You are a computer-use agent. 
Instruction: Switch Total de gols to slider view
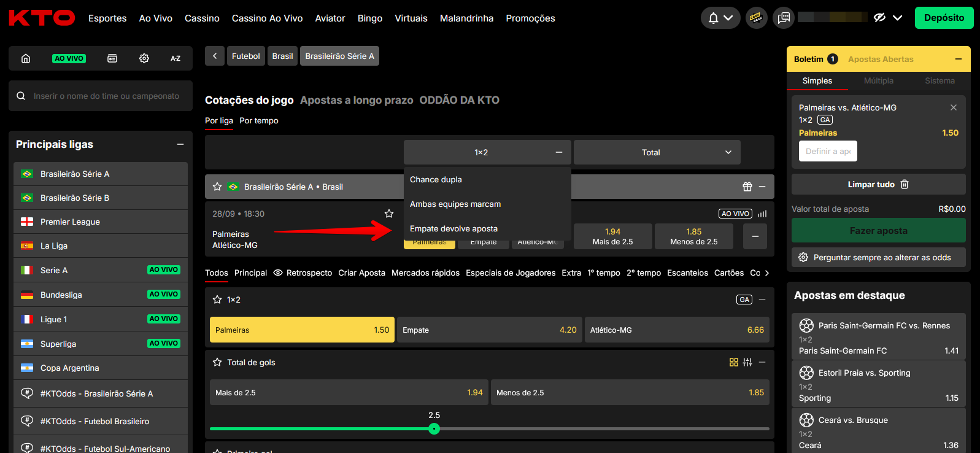747,362
